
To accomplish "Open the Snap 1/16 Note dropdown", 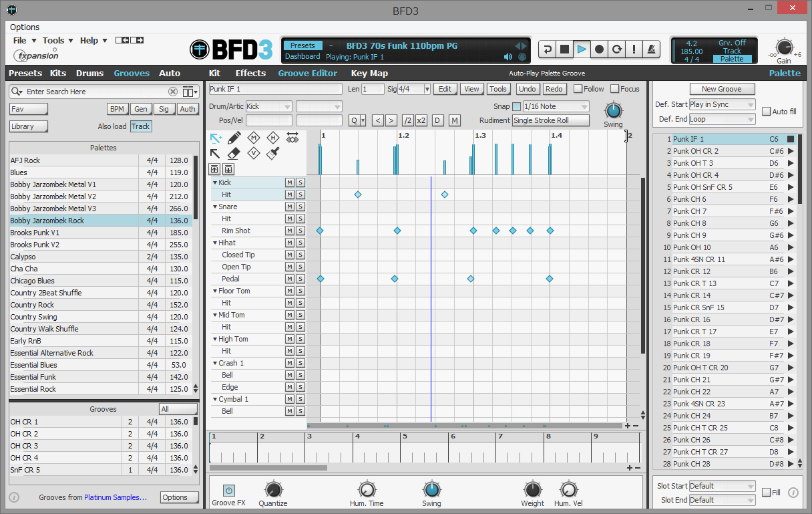I will pos(556,106).
